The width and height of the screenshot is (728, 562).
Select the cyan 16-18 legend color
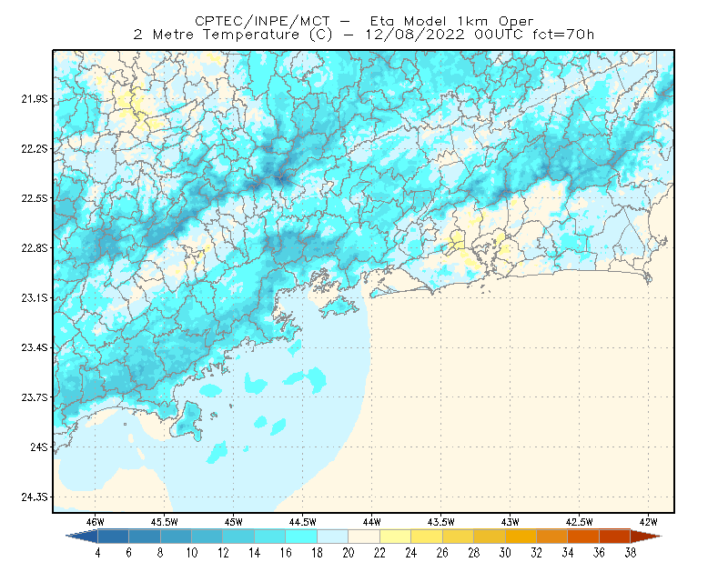point(301,537)
